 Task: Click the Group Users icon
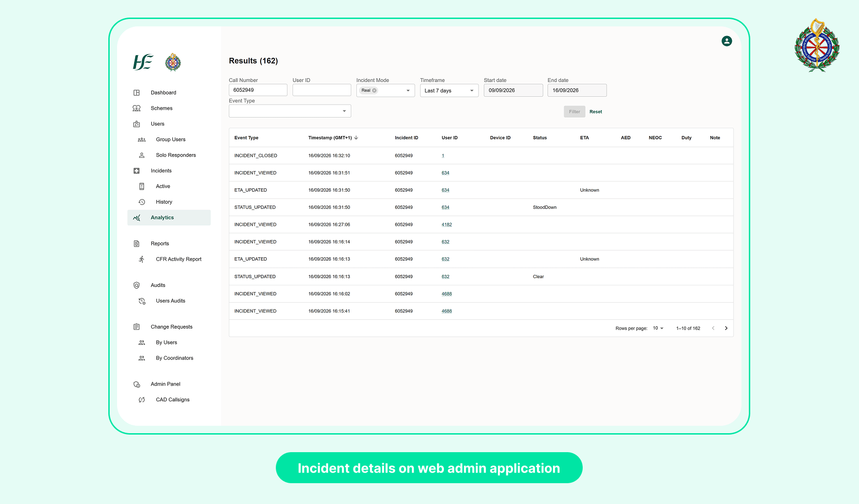(x=142, y=140)
